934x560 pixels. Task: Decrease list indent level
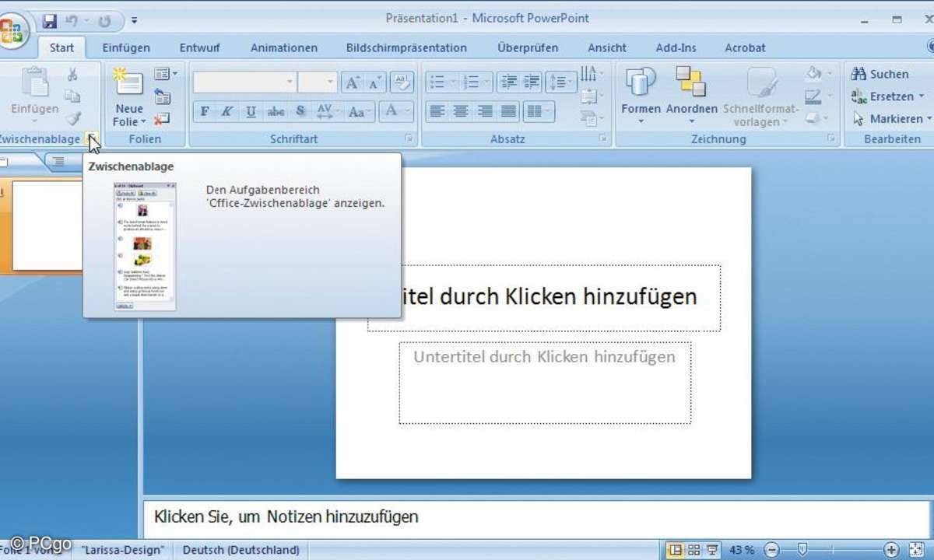coord(508,82)
